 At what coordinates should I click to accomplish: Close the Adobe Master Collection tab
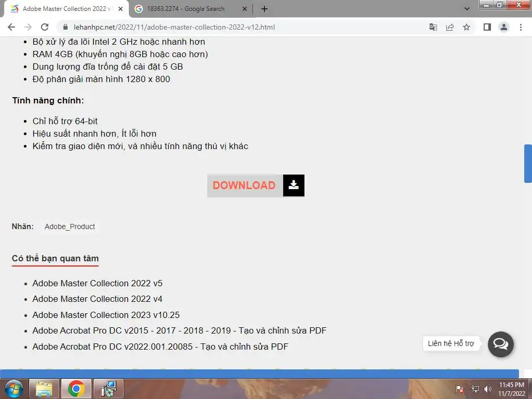pyautogui.click(x=121, y=9)
